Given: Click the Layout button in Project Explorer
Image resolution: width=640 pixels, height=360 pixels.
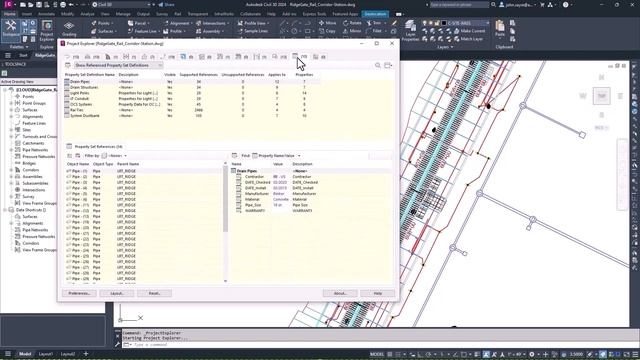Looking at the screenshot, I should click(117, 293).
